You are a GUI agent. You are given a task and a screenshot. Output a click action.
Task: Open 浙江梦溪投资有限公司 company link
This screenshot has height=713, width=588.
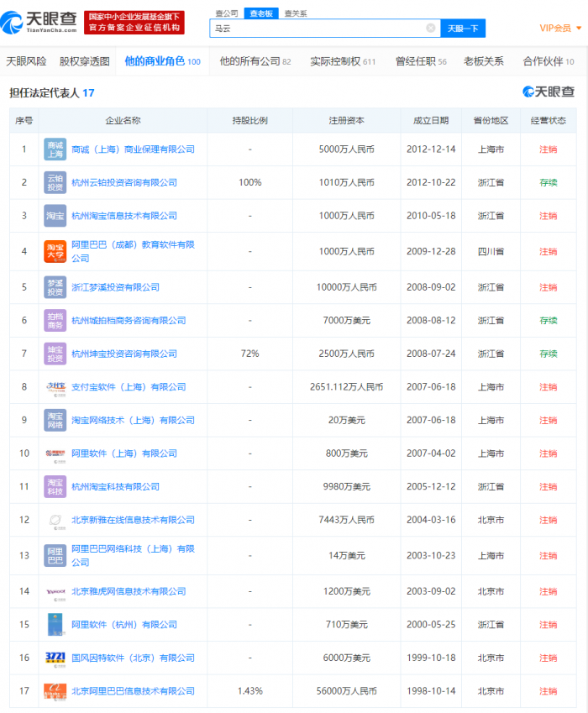[115, 287]
